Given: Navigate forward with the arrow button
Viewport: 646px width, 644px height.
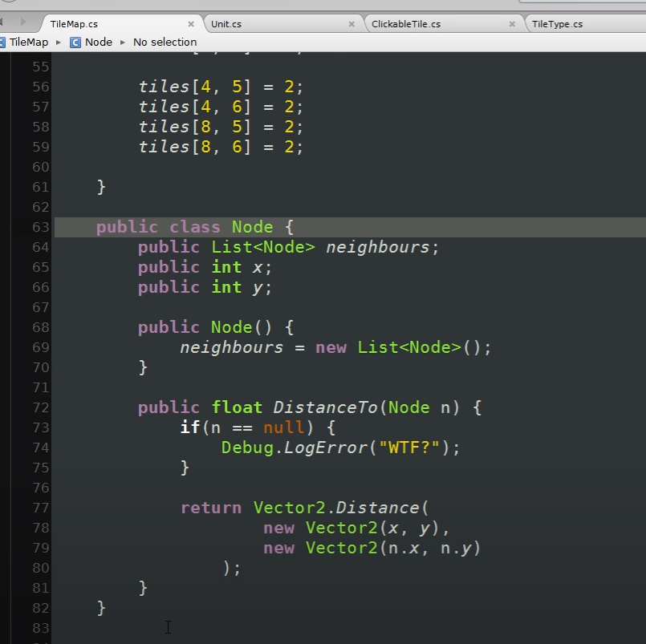Looking at the screenshot, I should click(23, 22).
